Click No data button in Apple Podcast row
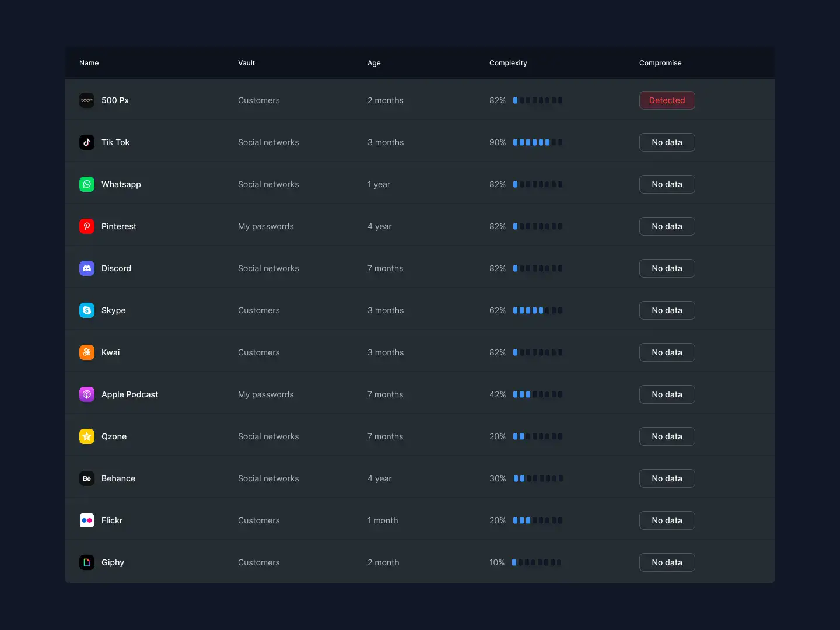The width and height of the screenshot is (840, 630). [667, 394]
